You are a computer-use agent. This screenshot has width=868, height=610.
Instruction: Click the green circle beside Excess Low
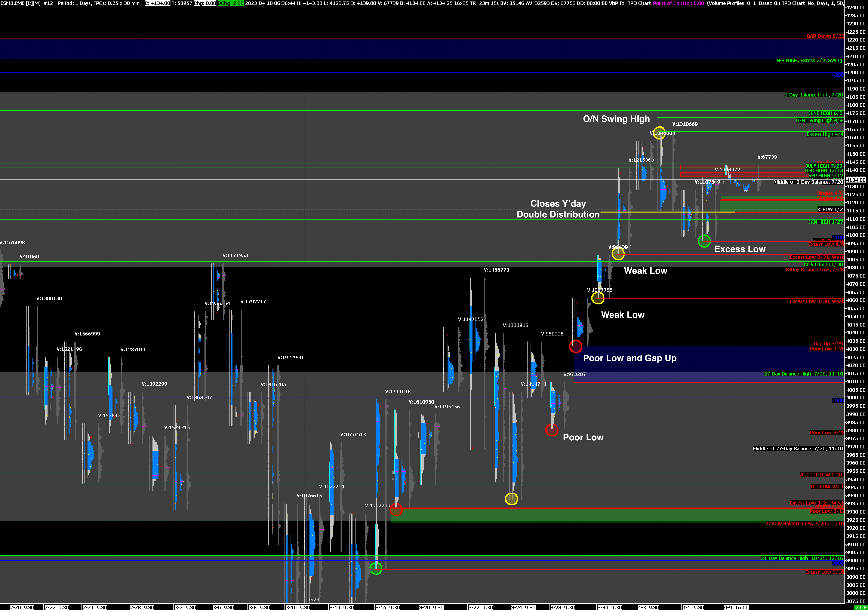click(704, 241)
